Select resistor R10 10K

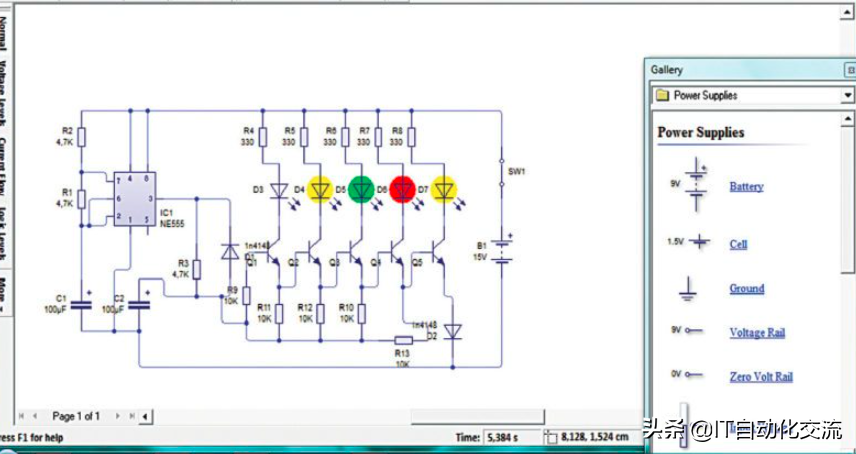[x=361, y=314]
